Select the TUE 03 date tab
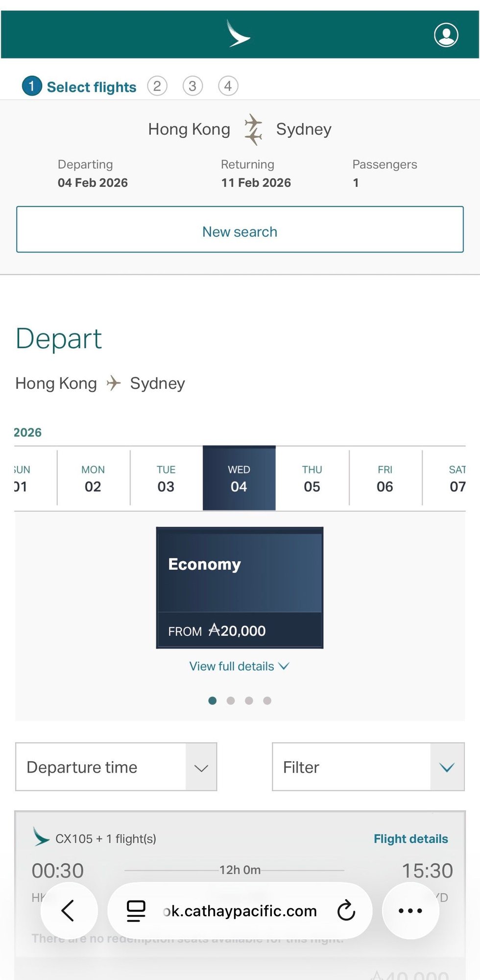The image size is (480, 980). tap(166, 478)
